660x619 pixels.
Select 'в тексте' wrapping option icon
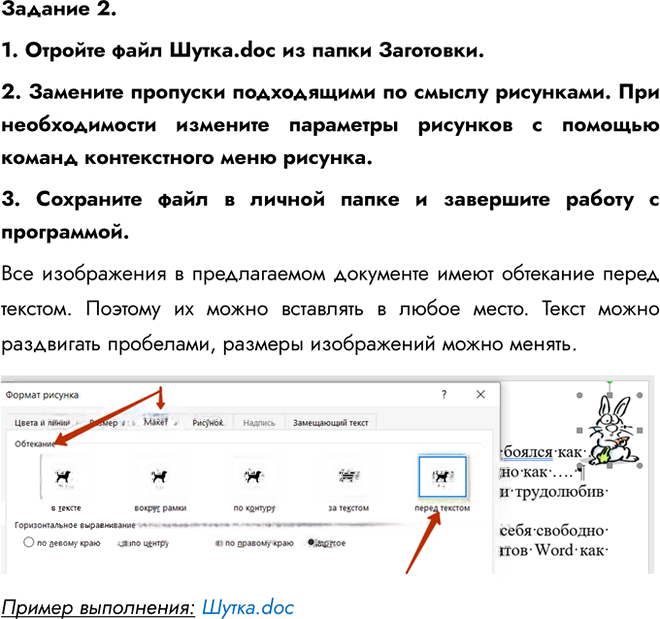(64, 477)
